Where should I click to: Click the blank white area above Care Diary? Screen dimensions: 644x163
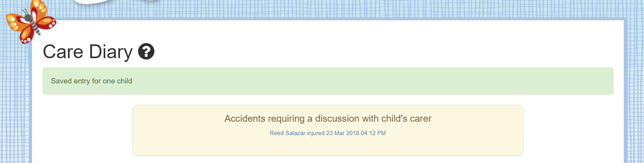[305, 33]
